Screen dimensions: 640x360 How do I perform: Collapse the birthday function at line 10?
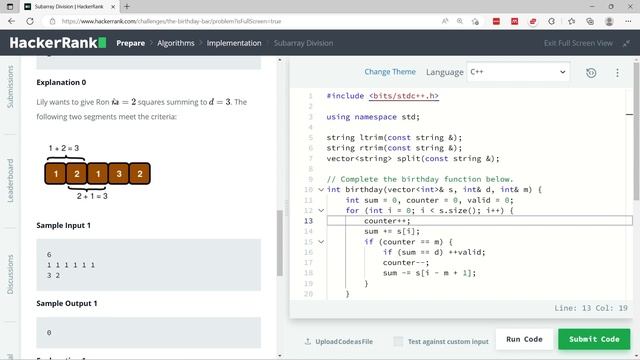pos(321,189)
